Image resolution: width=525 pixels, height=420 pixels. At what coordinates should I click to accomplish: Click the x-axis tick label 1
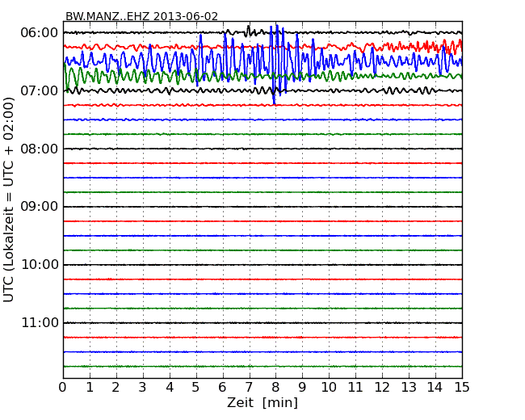[x=90, y=388]
